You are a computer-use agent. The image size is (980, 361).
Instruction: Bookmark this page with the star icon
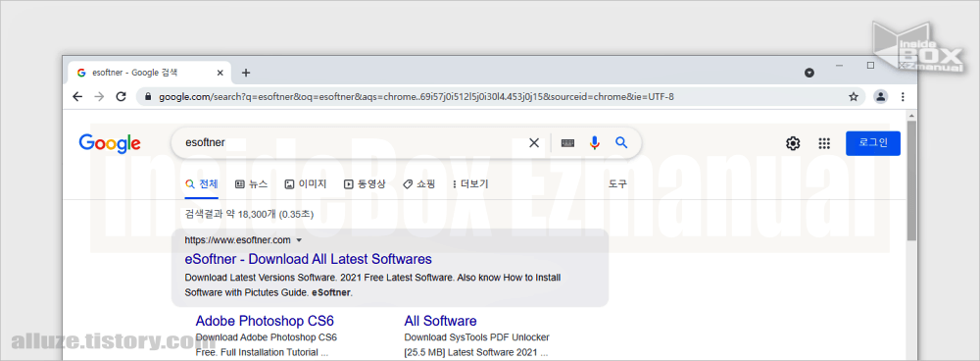854,96
